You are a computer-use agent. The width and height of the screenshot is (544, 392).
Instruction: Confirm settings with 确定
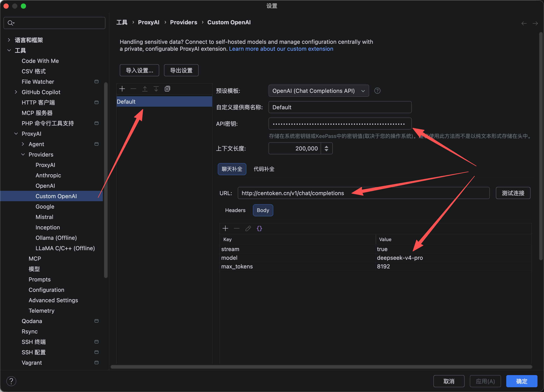pos(521,381)
